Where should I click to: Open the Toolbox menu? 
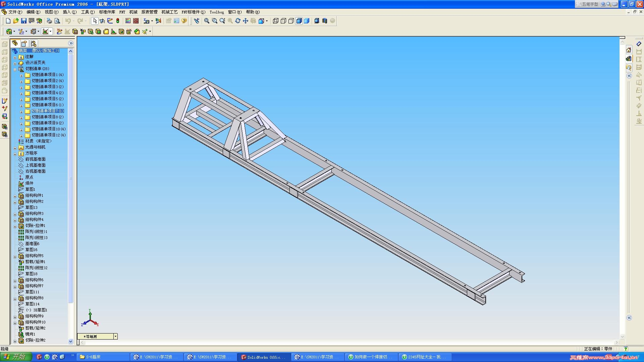[217, 12]
